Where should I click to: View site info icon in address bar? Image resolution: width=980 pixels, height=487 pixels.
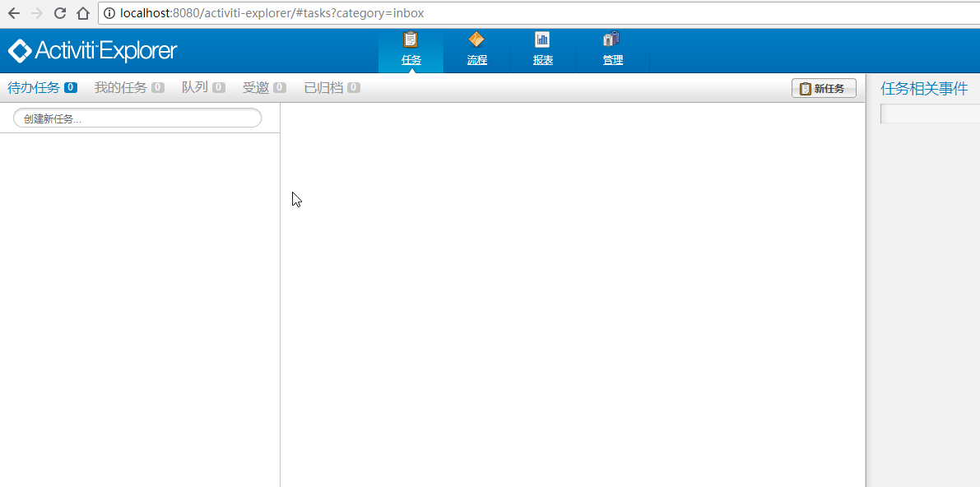click(109, 13)
